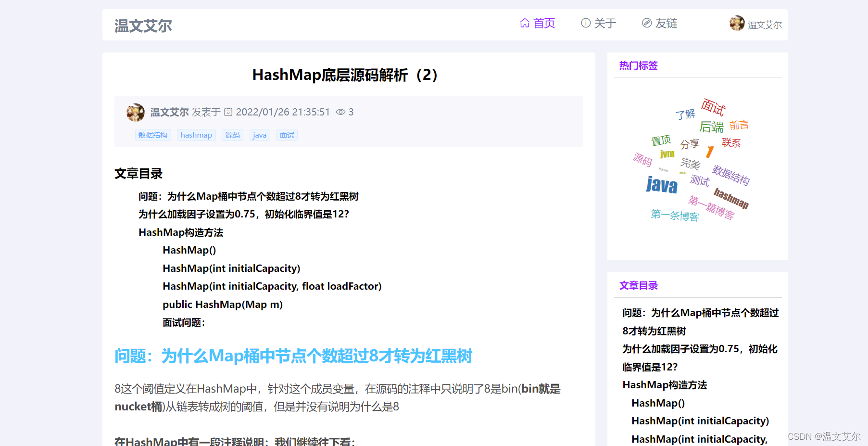
Task: Click the paperclip icon beside 友链
Action: 646,23
